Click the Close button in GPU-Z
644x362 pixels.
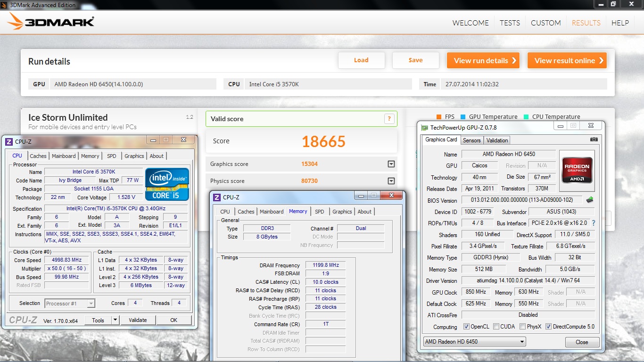click(582, 342)
